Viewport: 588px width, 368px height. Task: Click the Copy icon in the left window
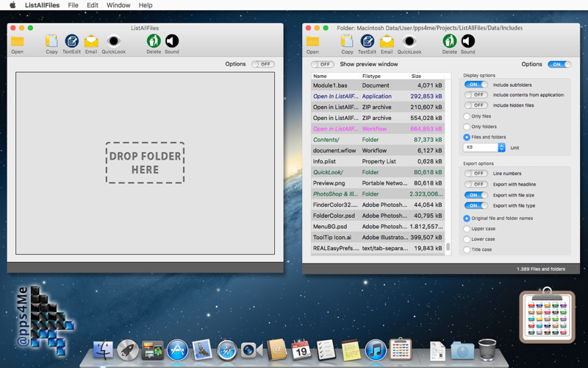pyautogui.click(x=51, y=42)
